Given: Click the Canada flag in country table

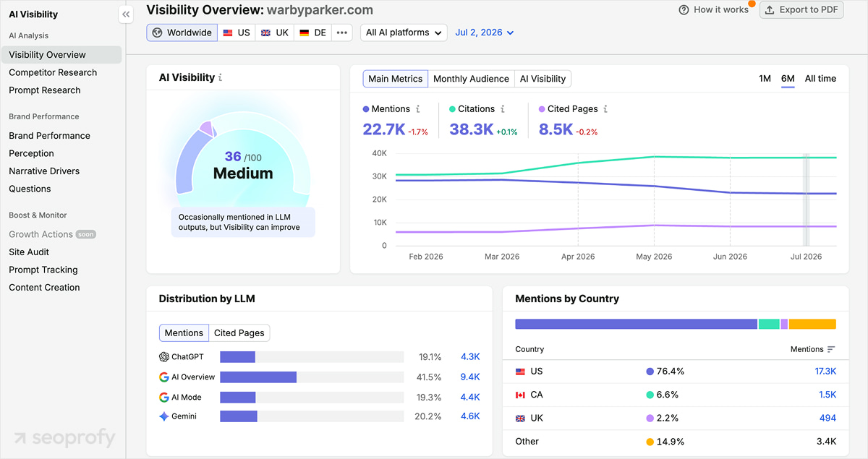Looking at the screenshot, I should (x=520, y=395).
